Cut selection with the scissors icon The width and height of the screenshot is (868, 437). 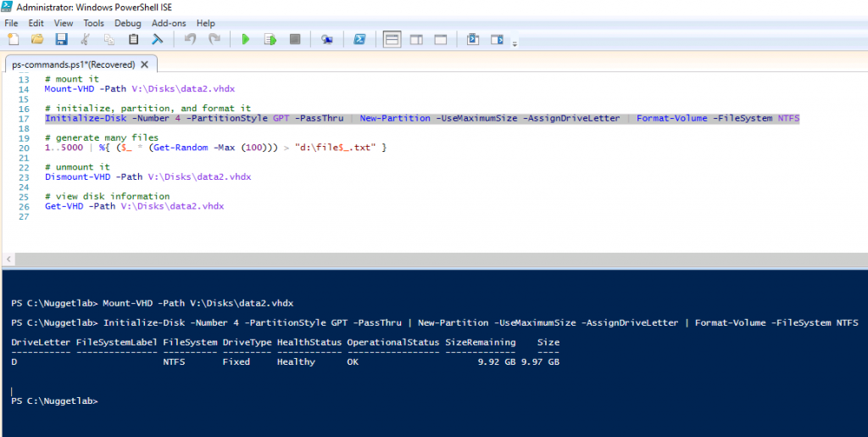[x=86, y=39]
